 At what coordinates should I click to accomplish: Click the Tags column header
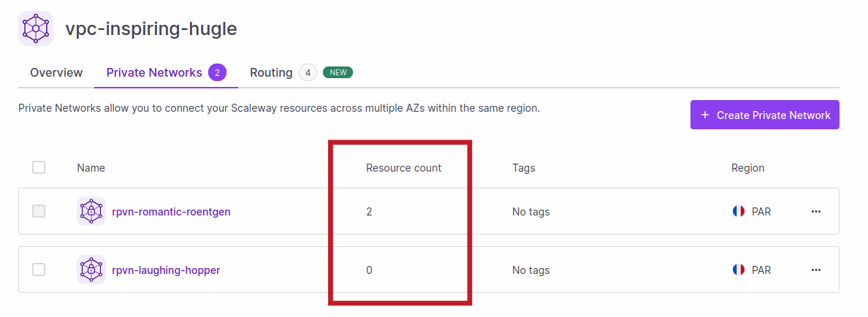click(524, 167)
